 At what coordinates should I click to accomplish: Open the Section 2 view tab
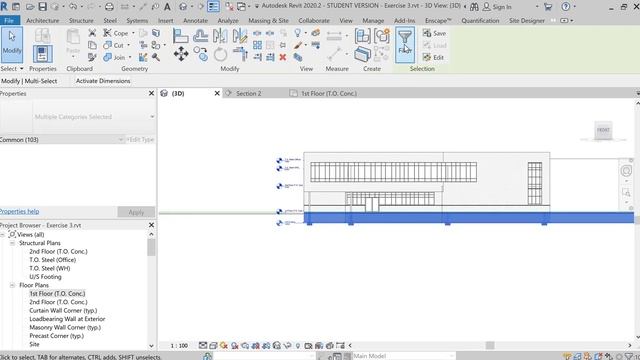coord(248,93)
